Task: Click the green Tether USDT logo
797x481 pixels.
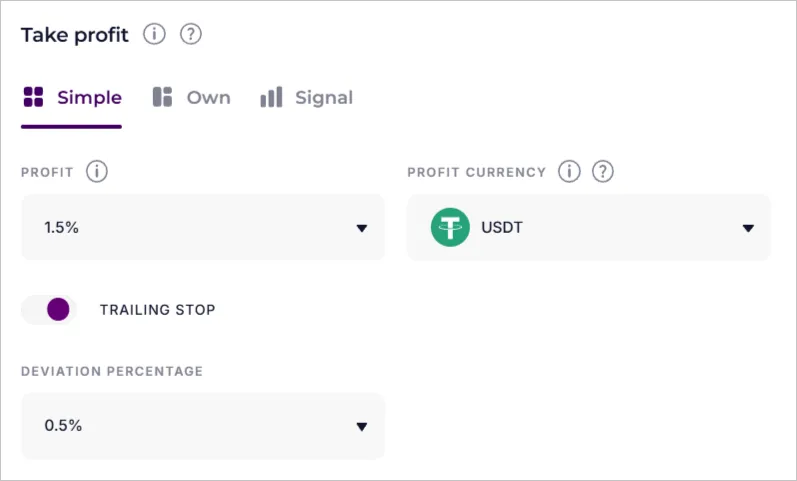Action: click(450, 228)
